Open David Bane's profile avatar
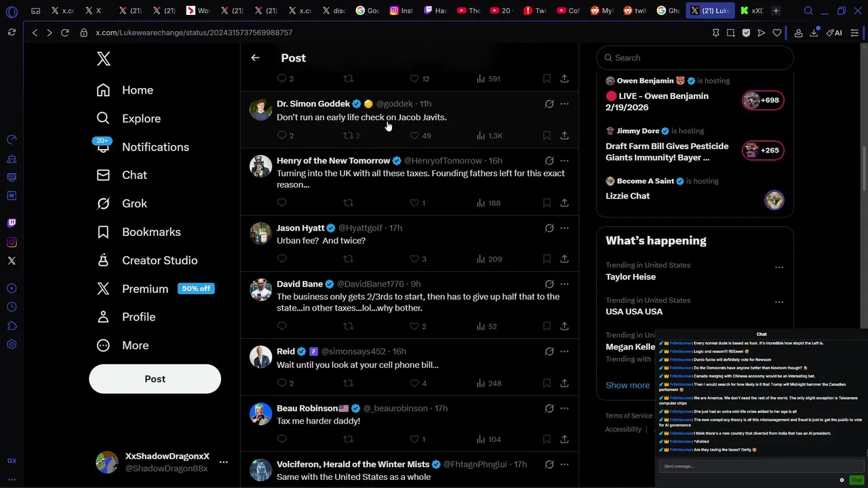The height and width of the screenshot is (488, 868). point(260,289)
